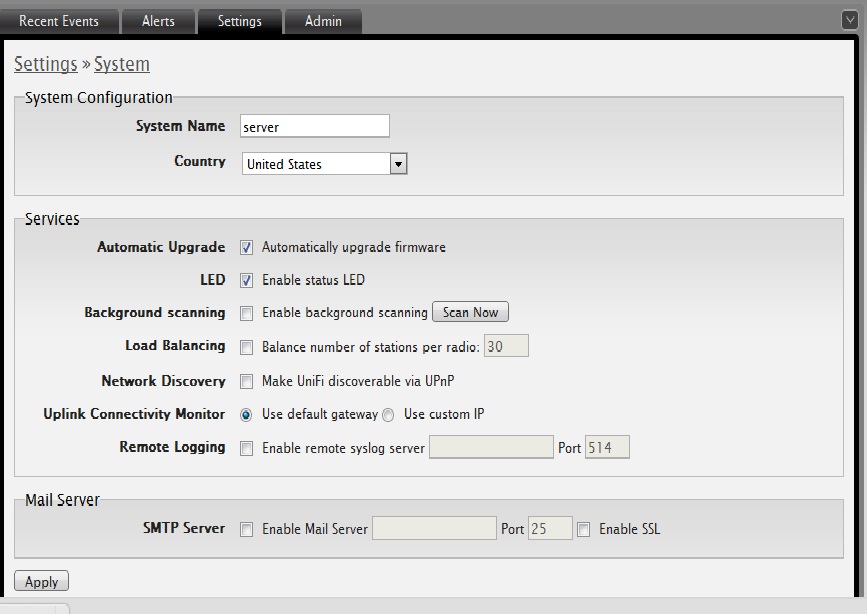Open the Country dropdown
The width and height of the screenshot is (867, 614).
click(x=325, y=164)
